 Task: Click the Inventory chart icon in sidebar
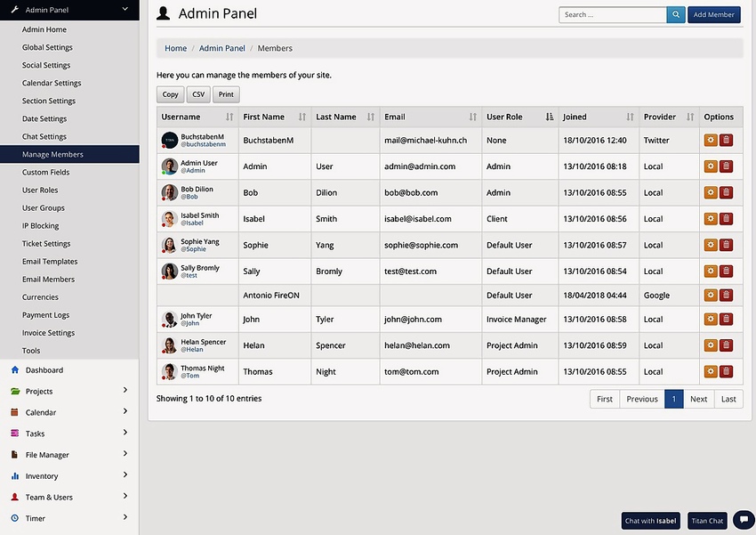pyautogui.click(x=16, y=475)
